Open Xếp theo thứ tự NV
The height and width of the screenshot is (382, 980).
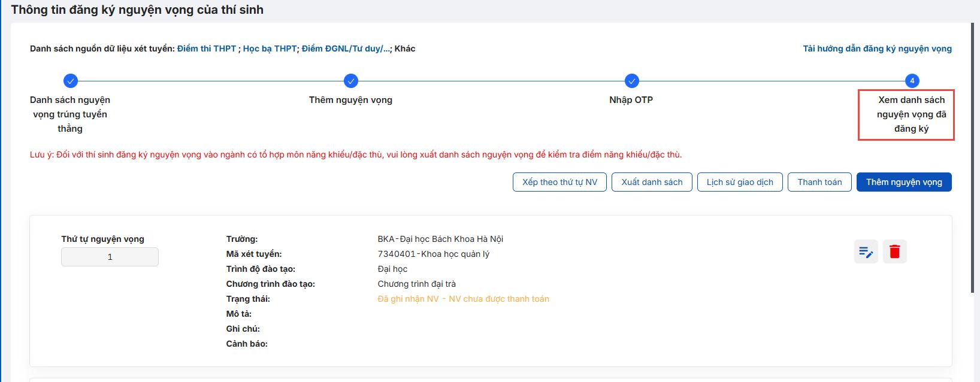point(559,182)
